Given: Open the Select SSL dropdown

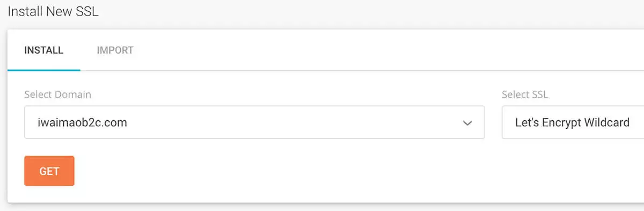Looking at the screenshot, I should point(573,122).
